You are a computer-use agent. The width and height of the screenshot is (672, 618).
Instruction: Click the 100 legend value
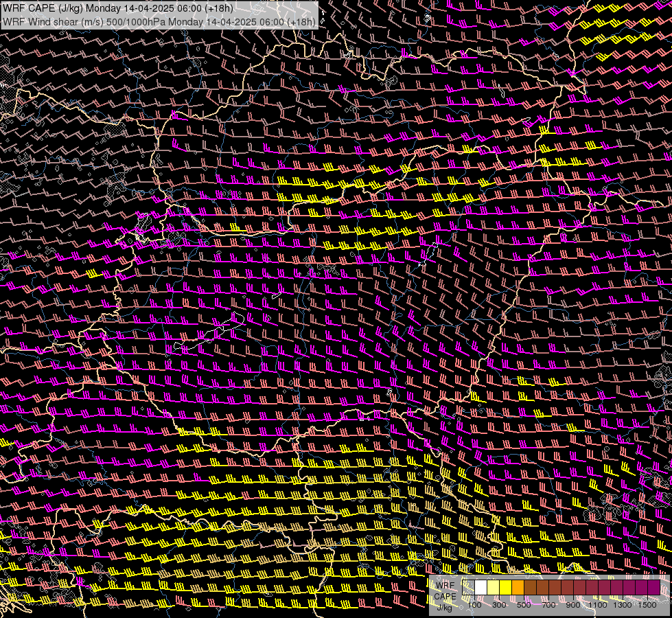click(474, 605)
